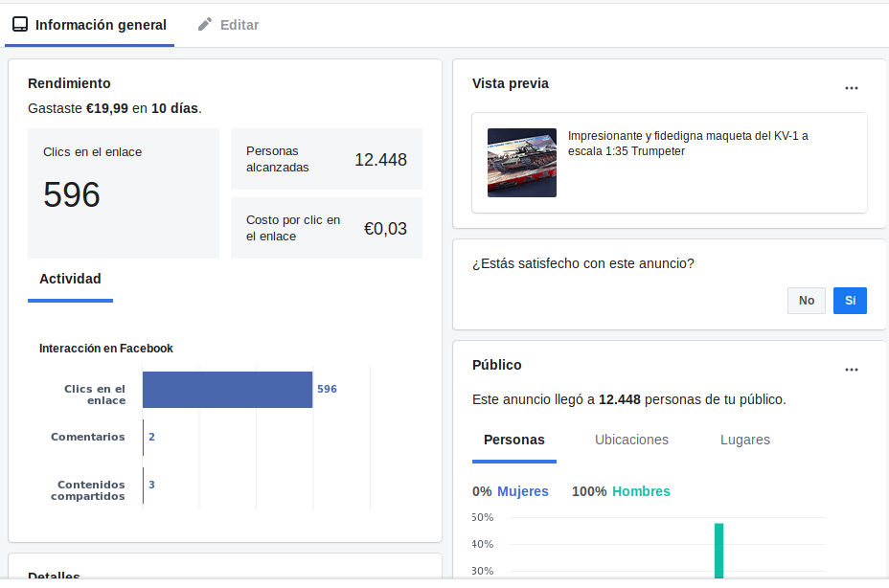The width and height of the screenshot is (889, 588).
Task: Click the 0% Mujeres legend label
Action: (511, 491)
